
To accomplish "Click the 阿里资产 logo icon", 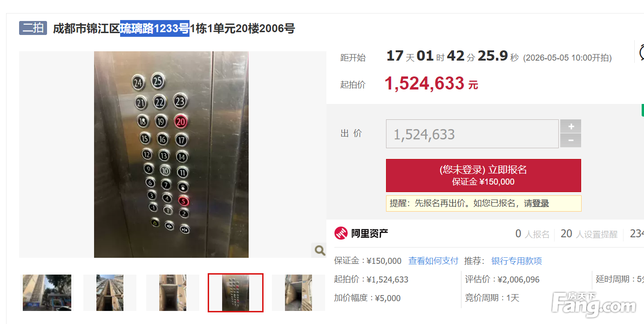I will click(x=341, y=233).
